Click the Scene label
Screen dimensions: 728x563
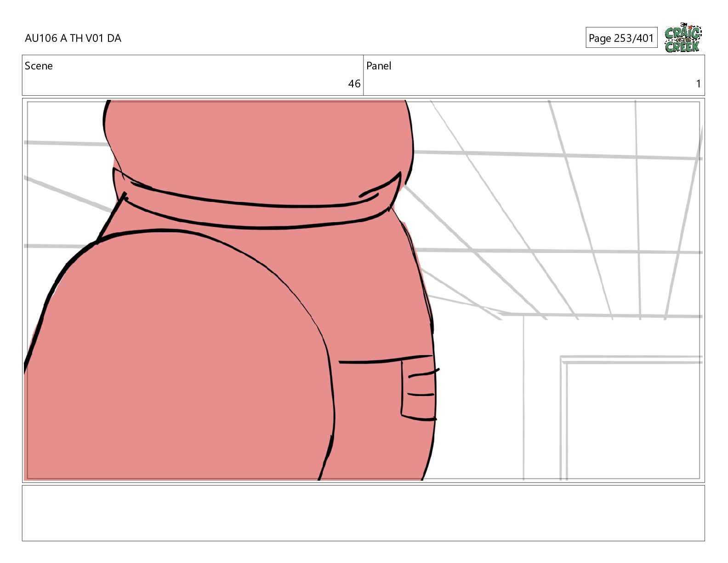[39, 66]
